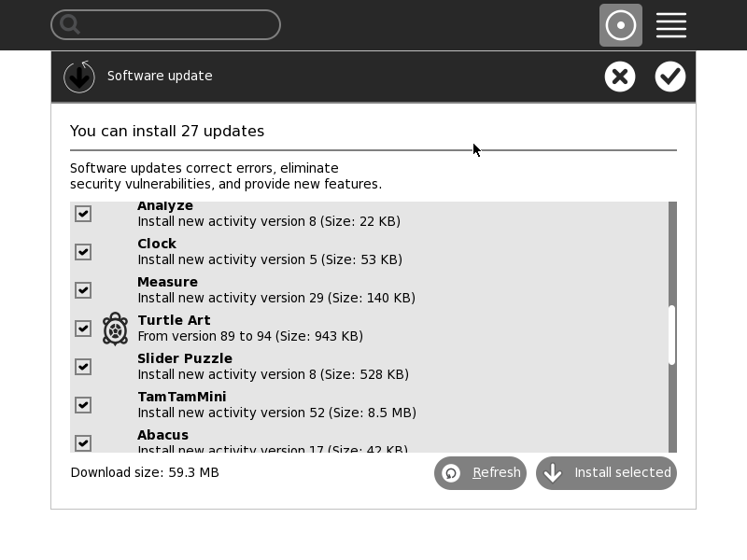
Task: Click the circular arrow icon on Refresh
Action: point(452,473)
